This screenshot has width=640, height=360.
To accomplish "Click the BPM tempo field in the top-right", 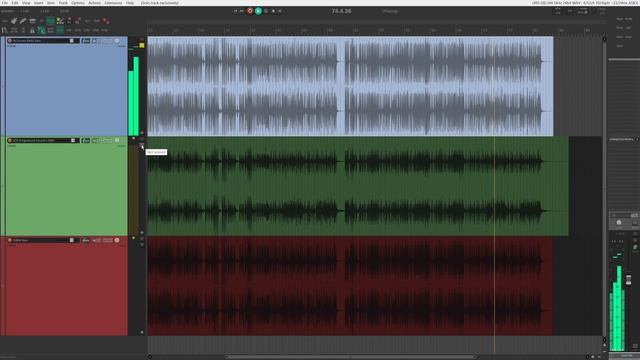I will point(558,11).
